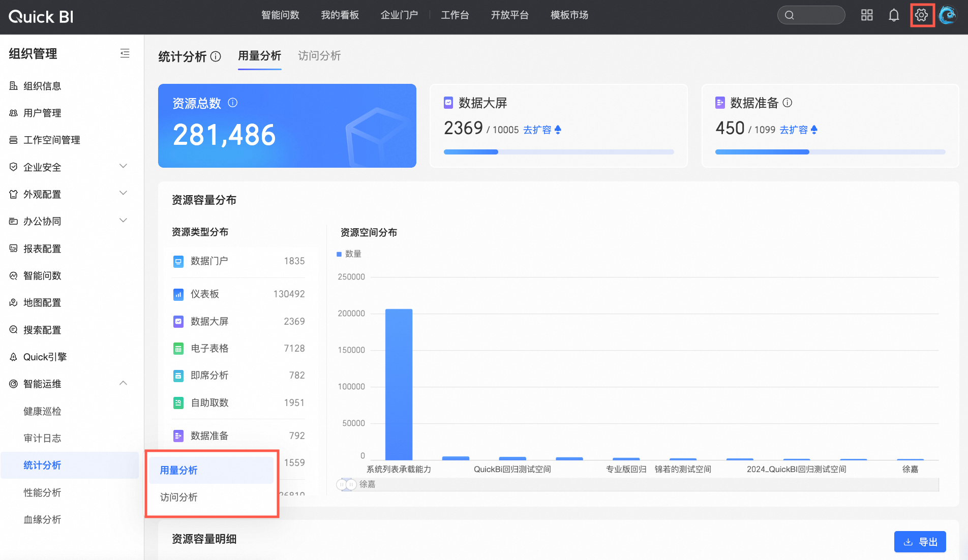Click the 地图配置 sidebar icon
968x560 pixels.
[x=14, y=302]
